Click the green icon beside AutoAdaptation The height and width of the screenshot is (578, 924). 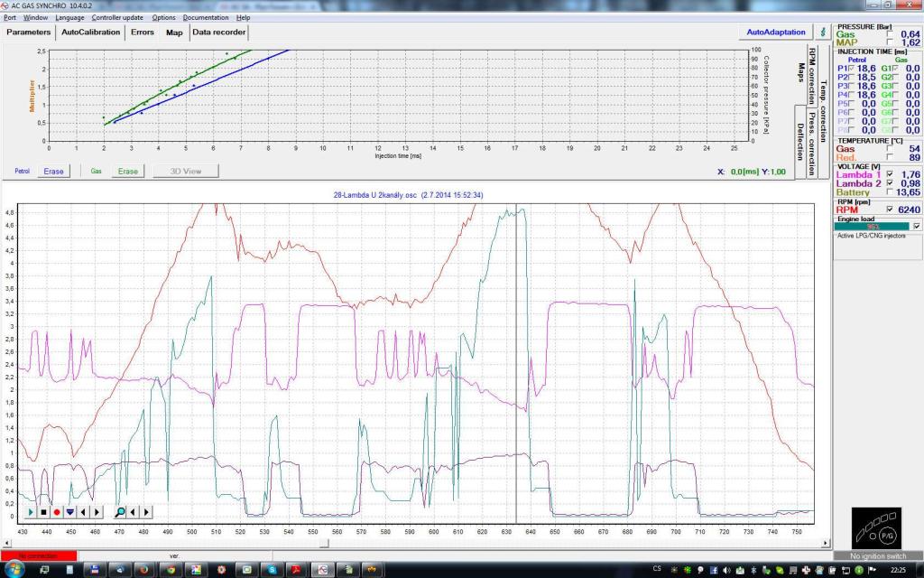coord(821,32)
